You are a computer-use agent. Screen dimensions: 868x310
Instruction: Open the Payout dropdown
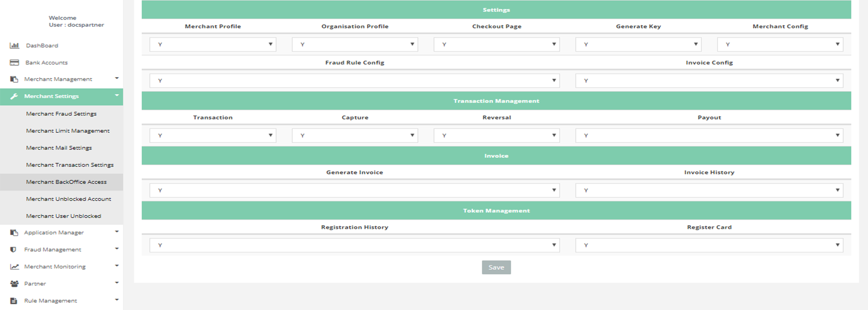click(709, 135)
